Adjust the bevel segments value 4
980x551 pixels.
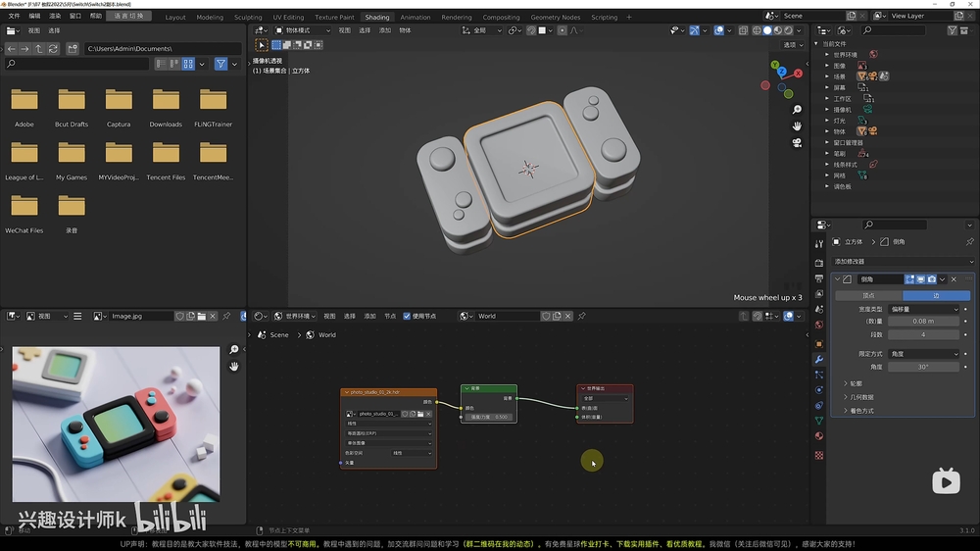pyautogui.click(x=924, y=334)
